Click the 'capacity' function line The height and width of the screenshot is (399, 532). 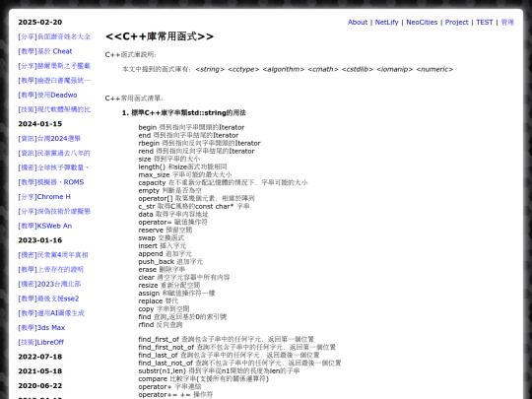tap(223, 183)
